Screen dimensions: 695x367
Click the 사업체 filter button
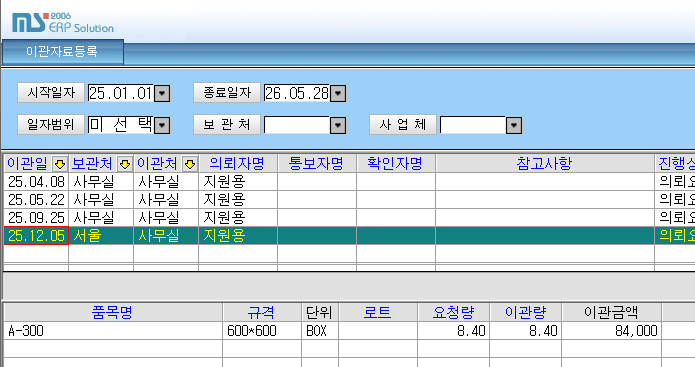coord(403,125)
